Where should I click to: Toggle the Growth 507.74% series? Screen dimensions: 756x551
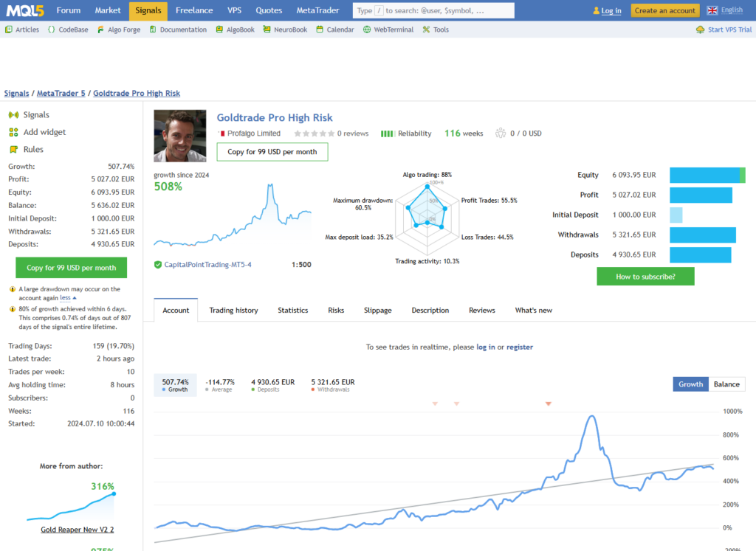[x=175, y=385]
